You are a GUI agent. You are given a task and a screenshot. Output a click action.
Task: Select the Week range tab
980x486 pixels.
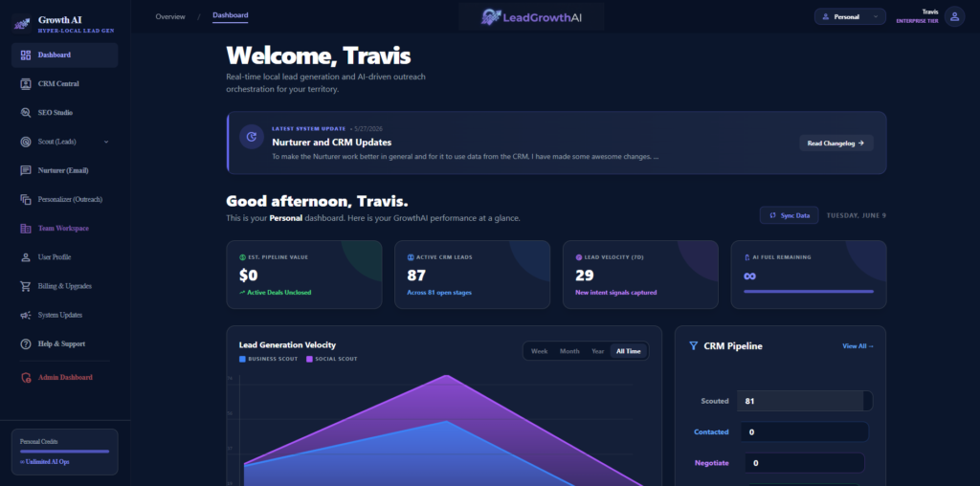click(x=540, y=351)
